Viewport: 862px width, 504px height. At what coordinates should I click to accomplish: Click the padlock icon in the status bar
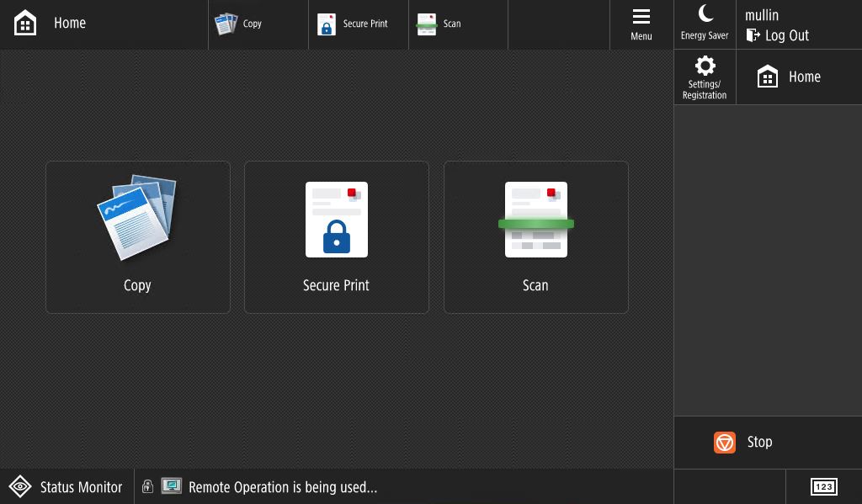(147, 486)
